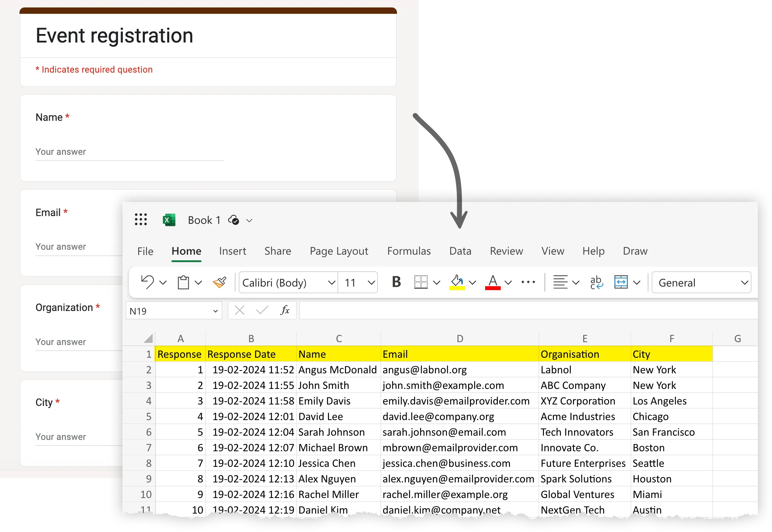Apply Bold formatting
This screenshot has width=772, height=532.
(396, 282)
